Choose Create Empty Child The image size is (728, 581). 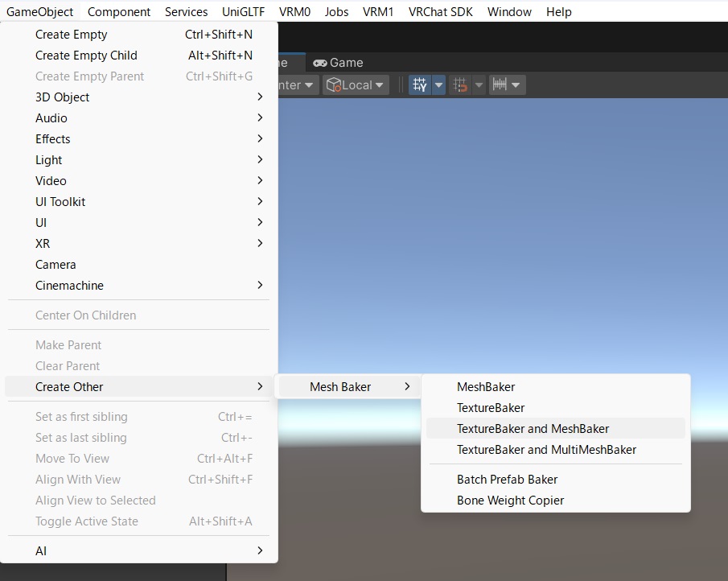(86, 56)
